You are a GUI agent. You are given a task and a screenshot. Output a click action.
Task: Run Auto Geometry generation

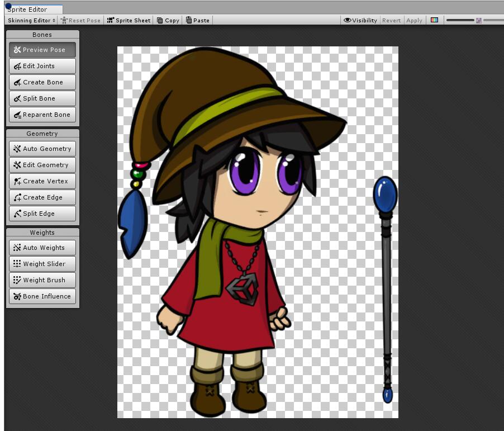[x=42, y=149]
